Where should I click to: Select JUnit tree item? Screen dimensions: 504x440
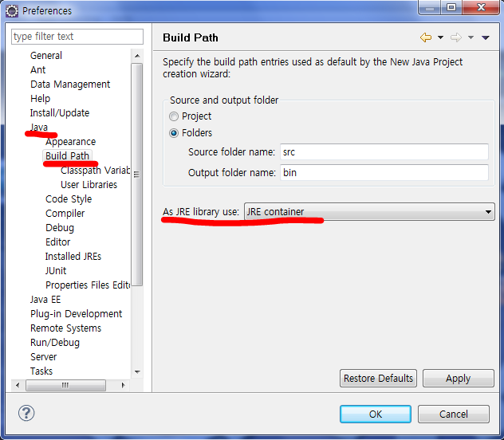(x=56, y=271)
